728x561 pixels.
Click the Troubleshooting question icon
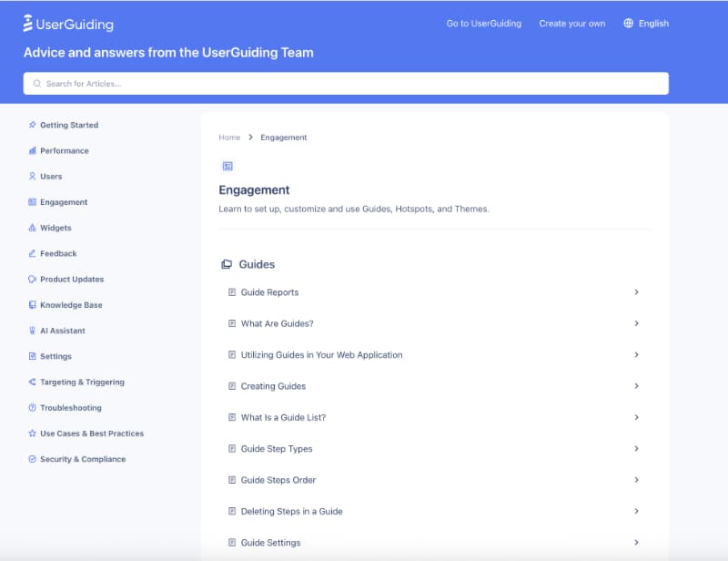click(32, 408)
